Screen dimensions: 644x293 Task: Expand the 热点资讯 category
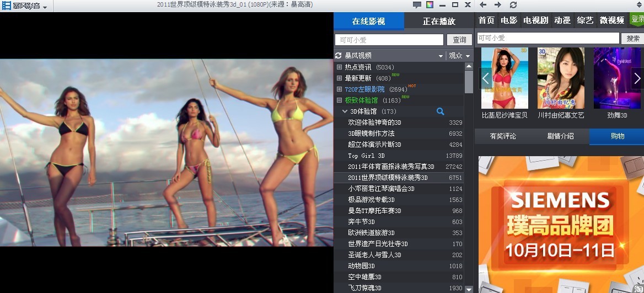coord(340,67)
